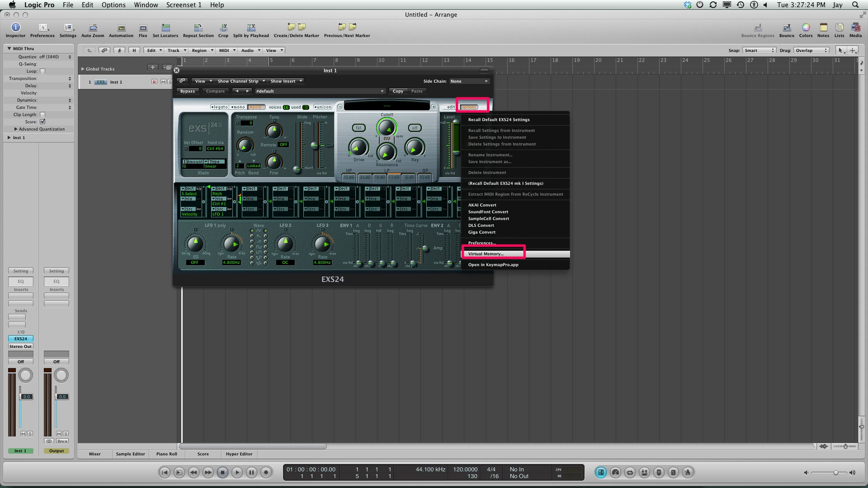Viewport: 868px width, 488px height.
Task: Click the Create Marker icon
Action: click(x=291, y=27)
